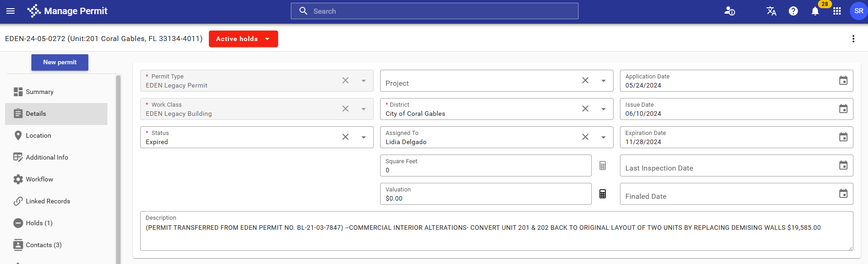Open the notifications bell
This screenshot has width=868, height=264.
[815, 11]
